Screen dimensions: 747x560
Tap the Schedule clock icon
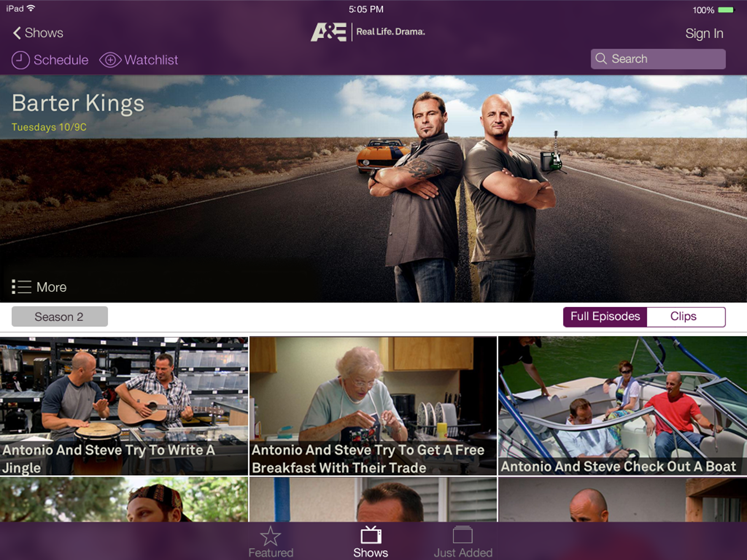click(x=21, y=60)
